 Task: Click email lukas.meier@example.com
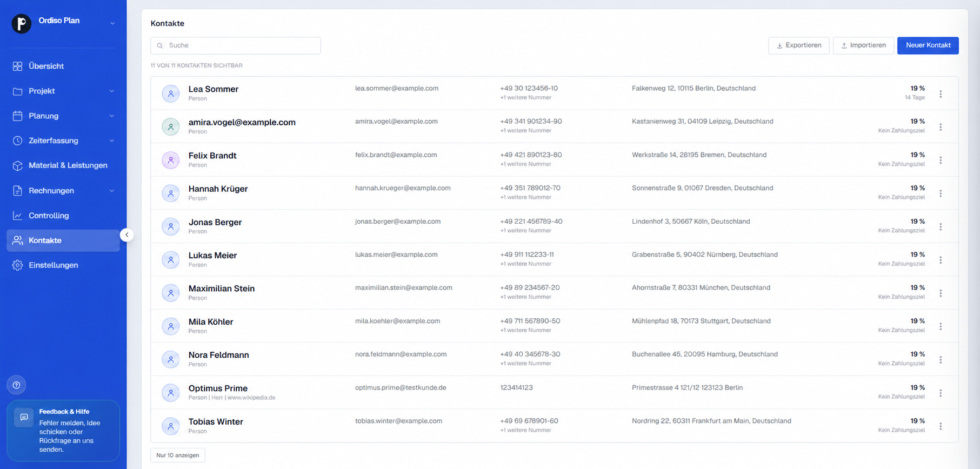[x=396, y=254]
